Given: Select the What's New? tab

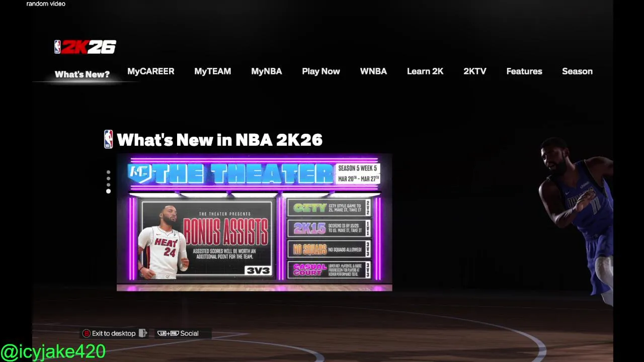Looking at the screenshot, I should click(82, 74).
